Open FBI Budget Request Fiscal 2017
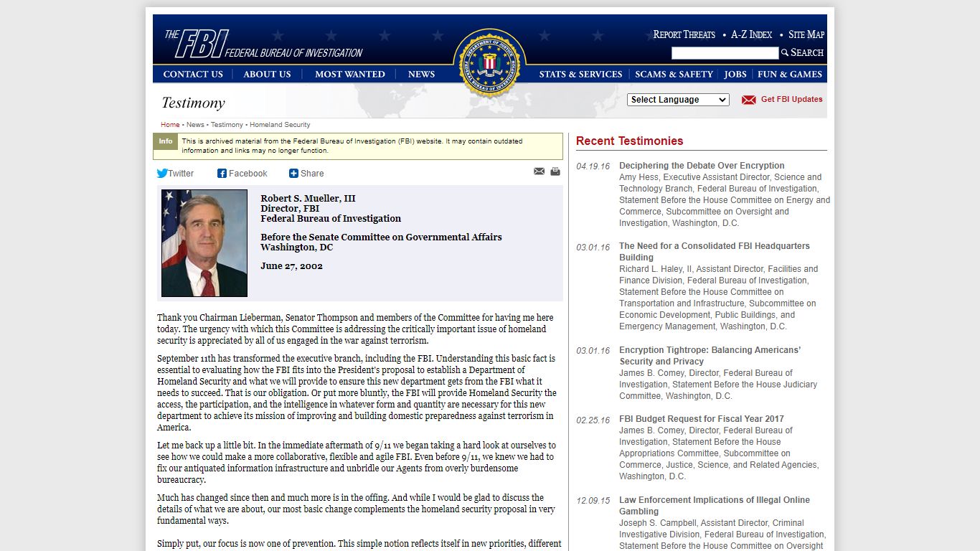980x551 pixels. tap(702, 419)
